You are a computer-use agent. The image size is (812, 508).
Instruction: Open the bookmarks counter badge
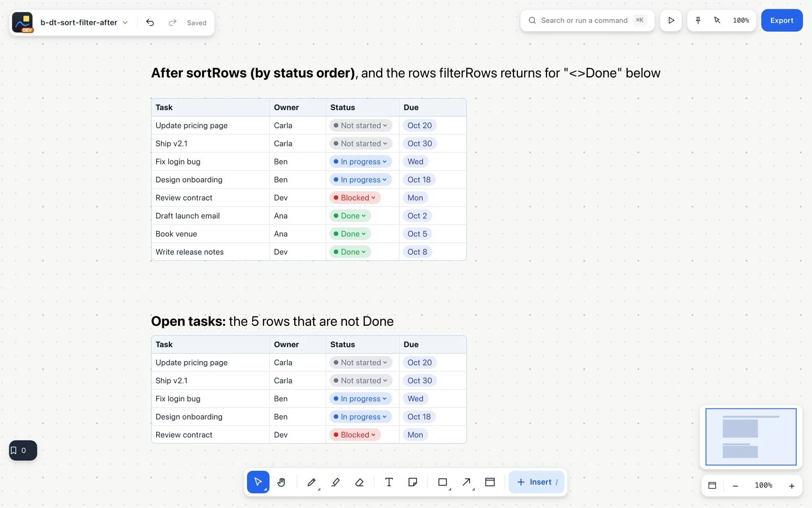pyautogui.click(x=23, y=450)
